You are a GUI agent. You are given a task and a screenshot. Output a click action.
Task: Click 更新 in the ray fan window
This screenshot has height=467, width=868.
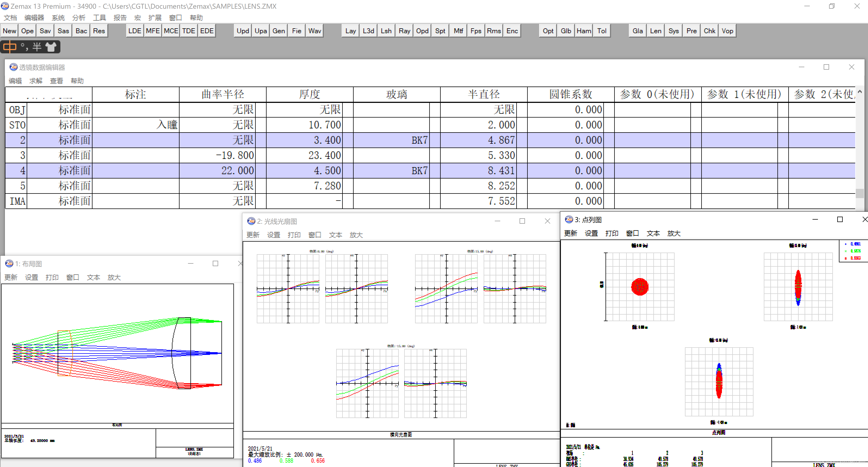[253, 235]
